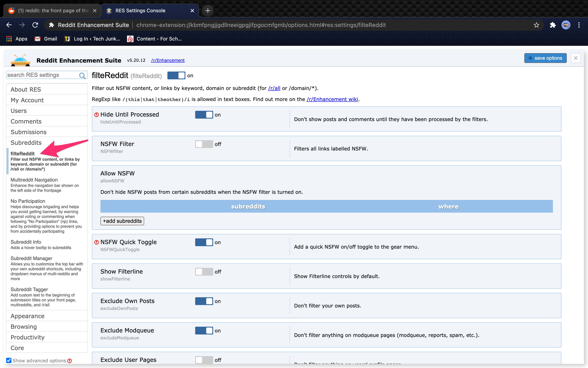The width and height of the screenshot is (588, 368).
Task: Click the browser forward arrow
Action: click(x=22, y=25)
